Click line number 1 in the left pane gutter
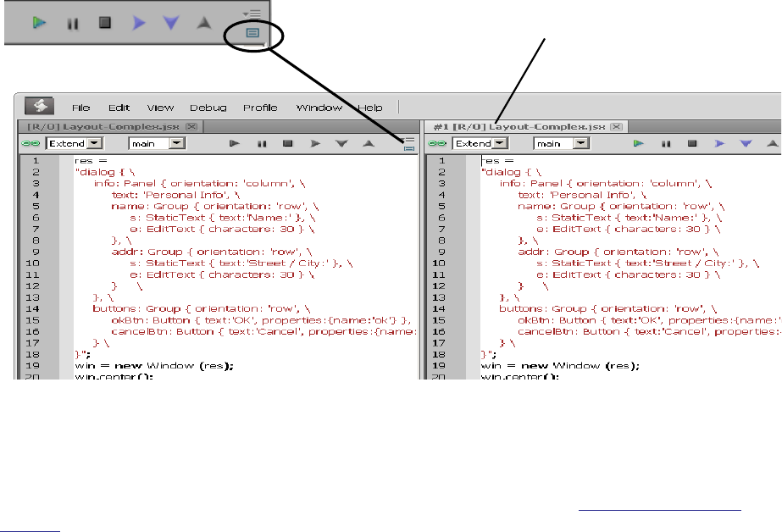This screenshot has height=532, width=782. (36, 161)
